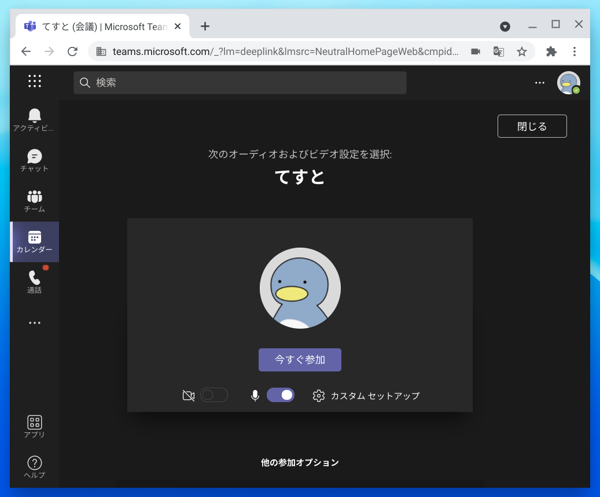Open the Activity bell in sidebar
Image resolution: width=600 pixels, height=497 pixels.
pyautogui.click(x=34, y=119)
